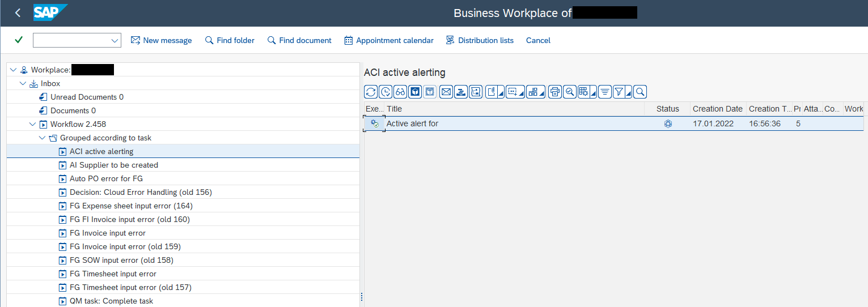This screenshot has height=307, width=868.
Task: Click the blocks structure icon
Action: pyautogui.click(x=533, y=92)
